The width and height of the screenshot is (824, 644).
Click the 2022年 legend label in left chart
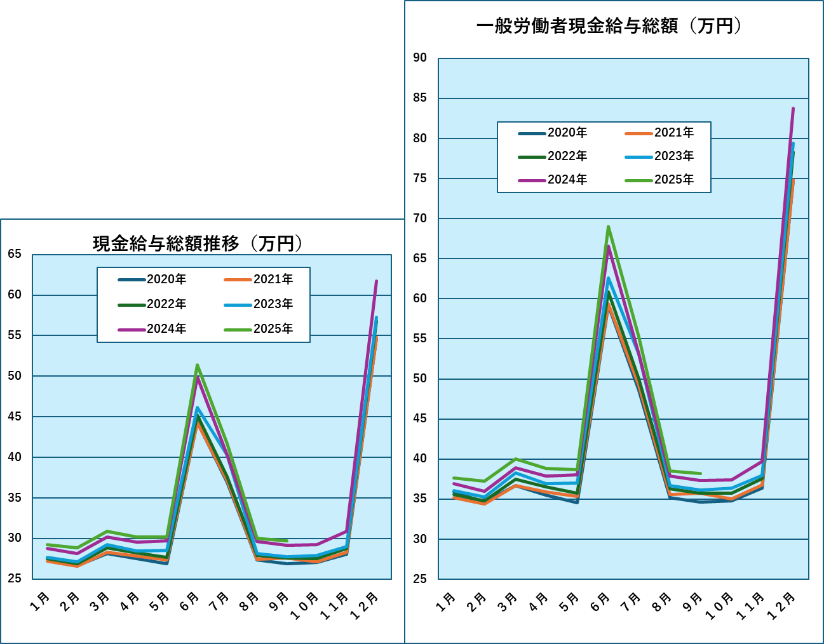(166, 304)
